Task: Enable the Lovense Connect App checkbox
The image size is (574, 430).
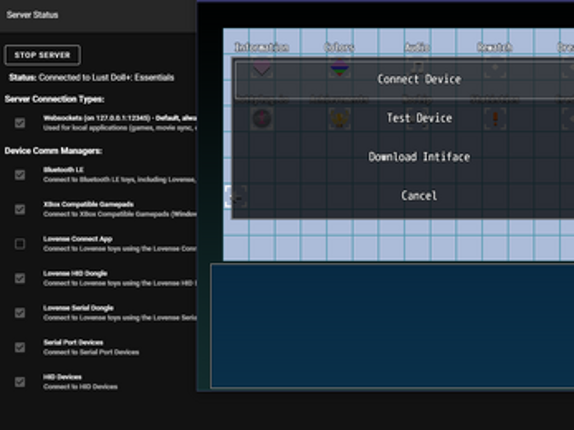Action: [x=20, y=244]
